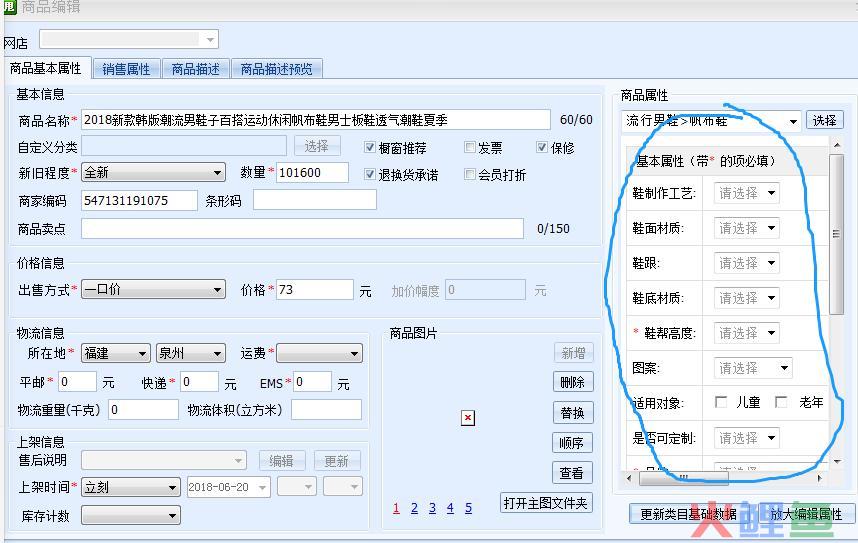858x543 pixels.
Task: Open the 网店 dropdown
Action: (x=129, y=39)
